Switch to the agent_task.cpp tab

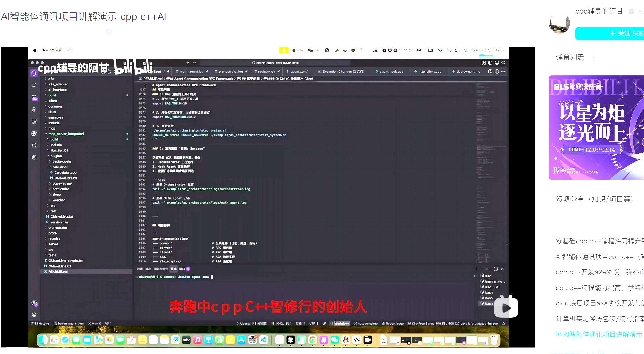(x=391, y=72)
